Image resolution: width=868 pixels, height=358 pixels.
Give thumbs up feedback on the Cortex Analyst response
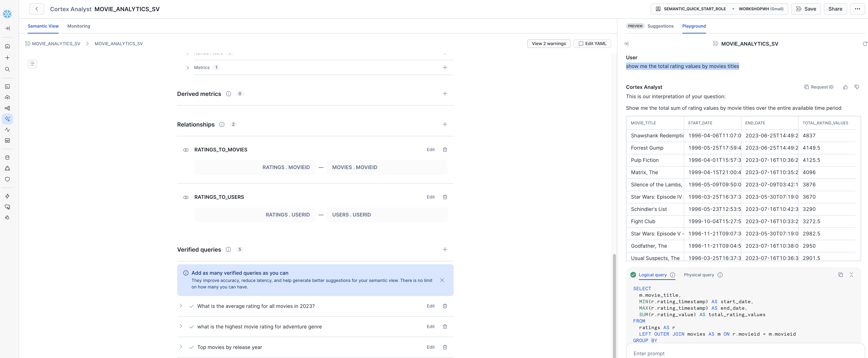coord(845,87)
